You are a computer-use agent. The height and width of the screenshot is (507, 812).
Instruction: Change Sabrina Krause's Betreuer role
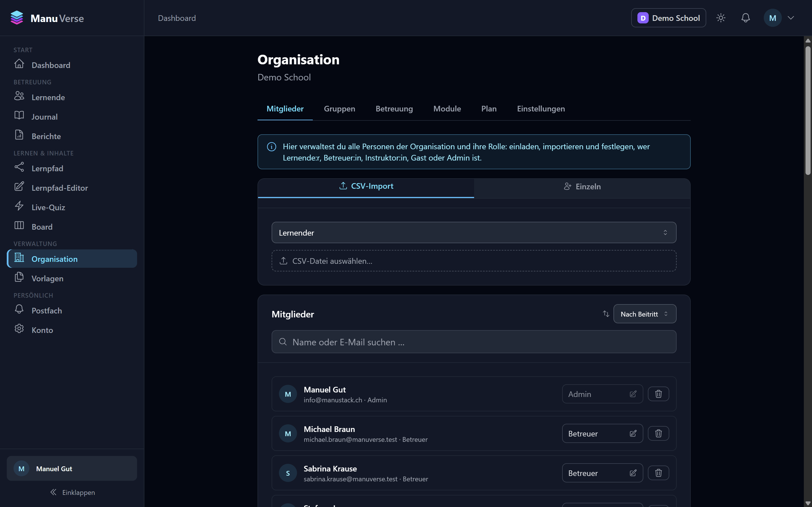(602, 473)
